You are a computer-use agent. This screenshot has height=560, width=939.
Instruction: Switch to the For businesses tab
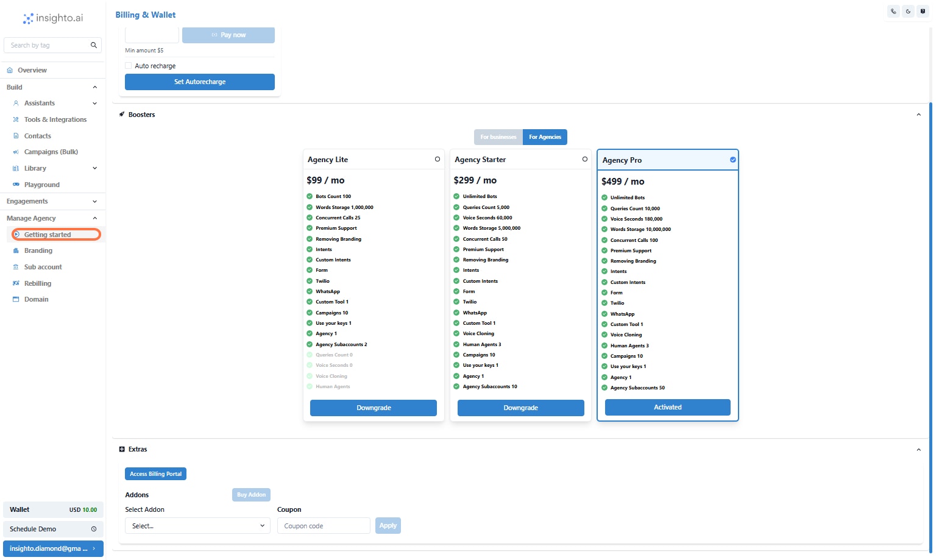[498, 137]
